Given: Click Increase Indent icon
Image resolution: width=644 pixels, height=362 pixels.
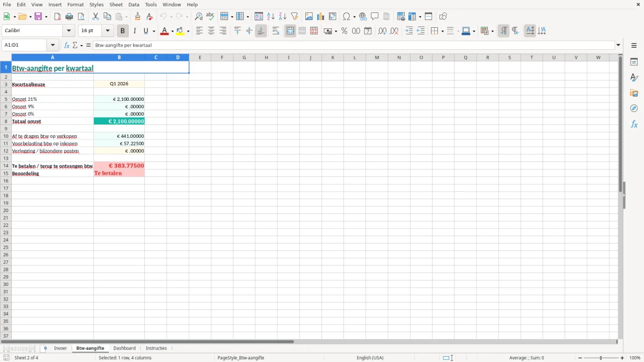Looking at the screenshot, I should click(x=409, y=31).
